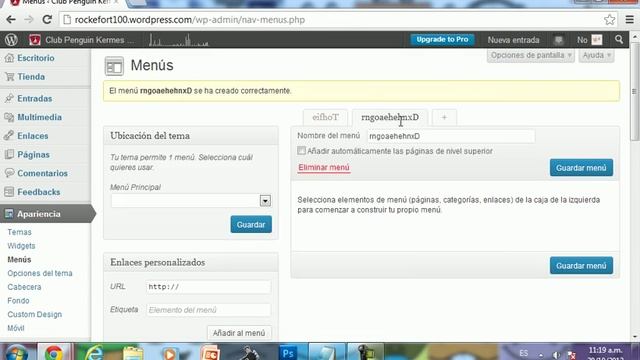The width and height of the screenshot is (640, 360).
Task: Open Windows Start orb
Action: (17, 352)
